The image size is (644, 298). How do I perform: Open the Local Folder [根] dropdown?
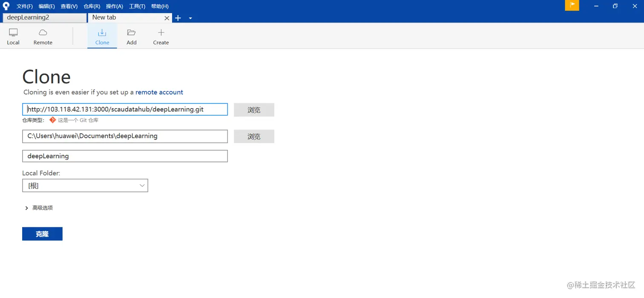point(85,186)
